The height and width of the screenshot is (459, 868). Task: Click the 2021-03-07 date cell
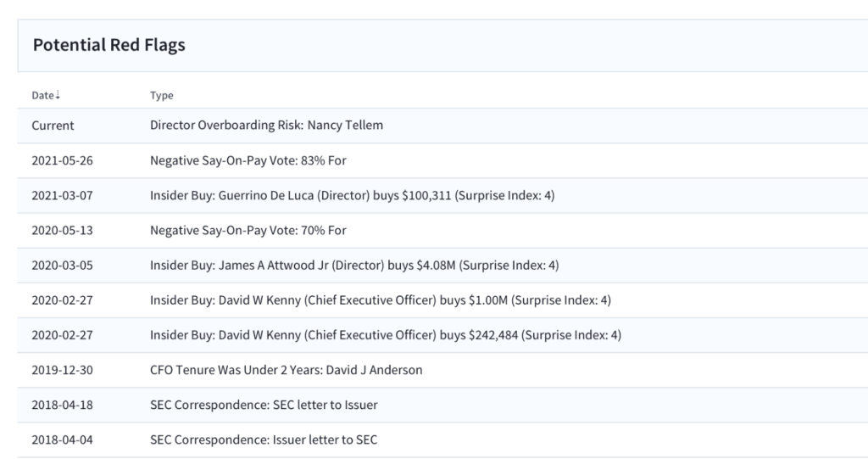point(62,196)
